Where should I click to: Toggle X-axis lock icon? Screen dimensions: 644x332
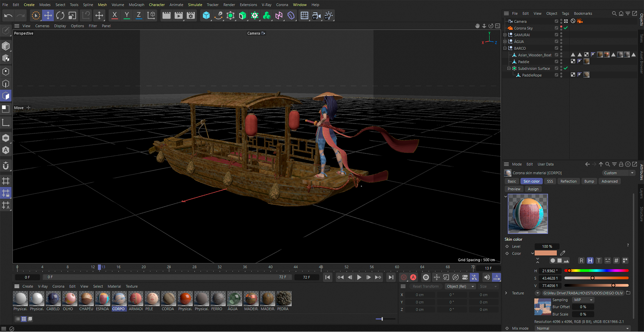pos(114,15)
